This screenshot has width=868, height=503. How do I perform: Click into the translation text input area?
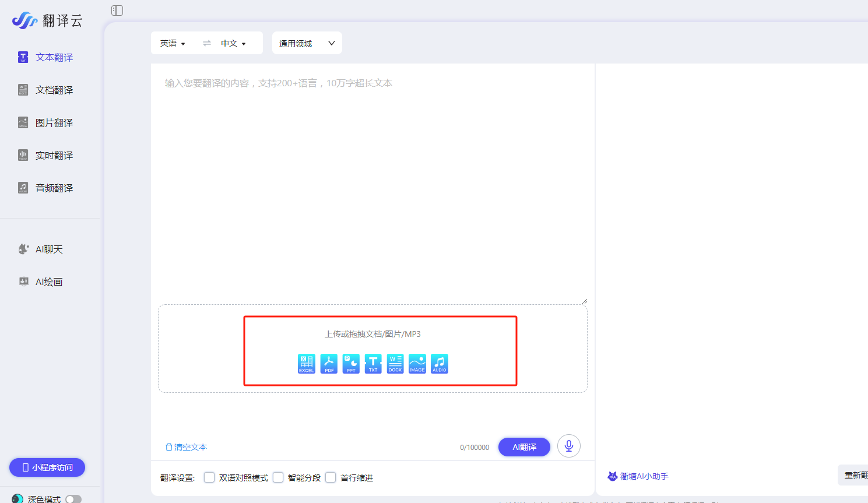pos(372,184)
